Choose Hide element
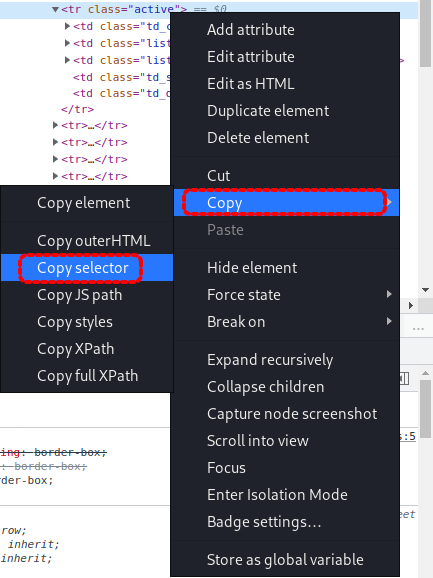Viewport: 433px width, 578px height. [286, 268]
